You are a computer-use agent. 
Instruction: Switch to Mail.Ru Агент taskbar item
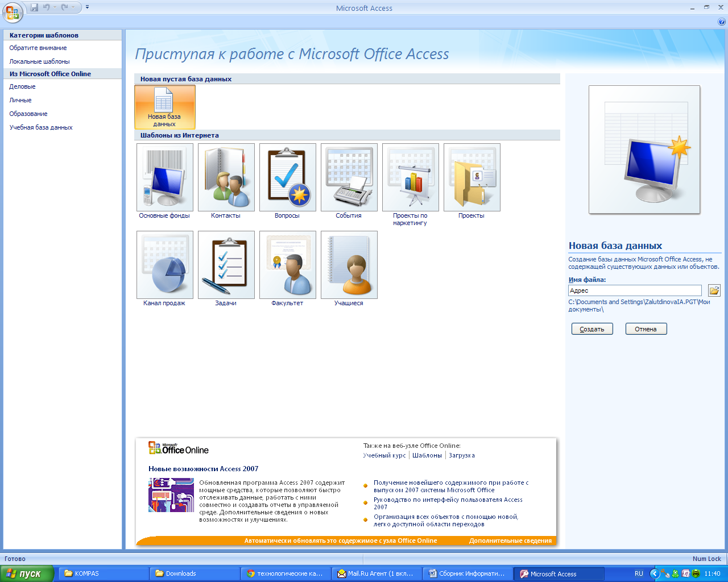377,573
